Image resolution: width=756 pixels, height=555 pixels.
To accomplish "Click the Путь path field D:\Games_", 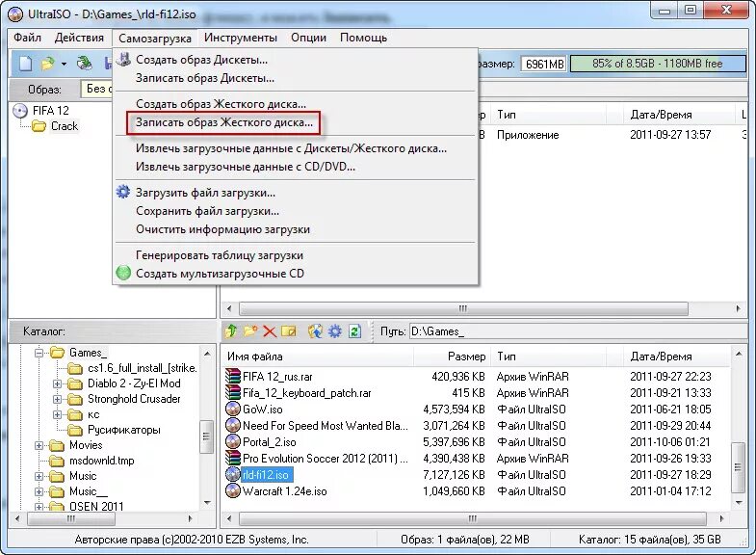I will [577, 331].
